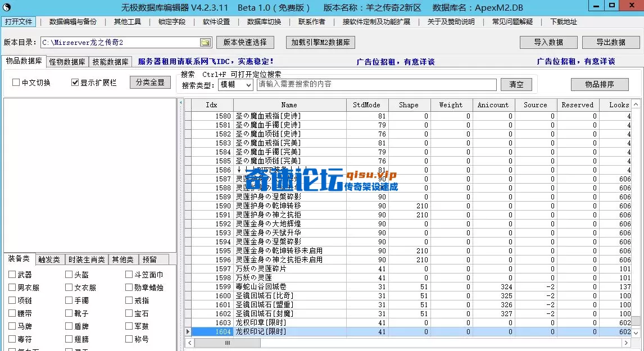The width and height of the screenshot is (644, 351).
Task: Uncheck the 显示扩展栏 checkbox
Action: (x=75, y=83)
